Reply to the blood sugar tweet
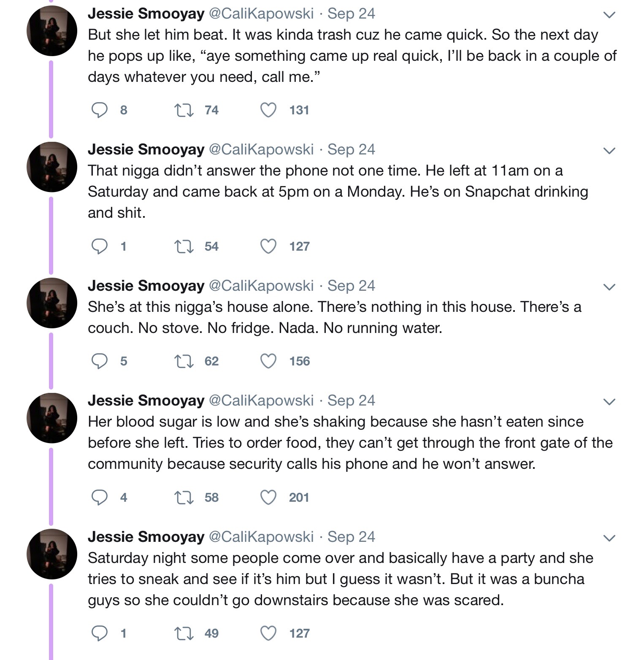Screen dimensions: 644x660 [x=100, y=498]
